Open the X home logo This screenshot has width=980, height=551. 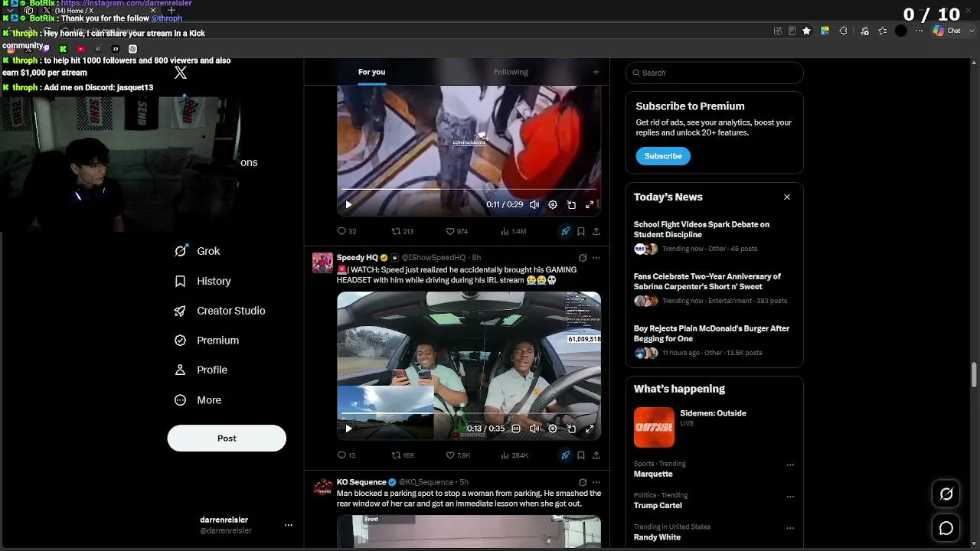pyautogui.click(x=181, y=73)
